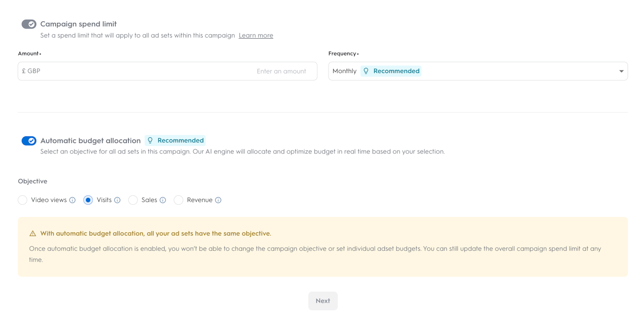Open the Frequency dropdown arrow
The width and height of the screenshot is (644, 317).
[x=621, y=71]
